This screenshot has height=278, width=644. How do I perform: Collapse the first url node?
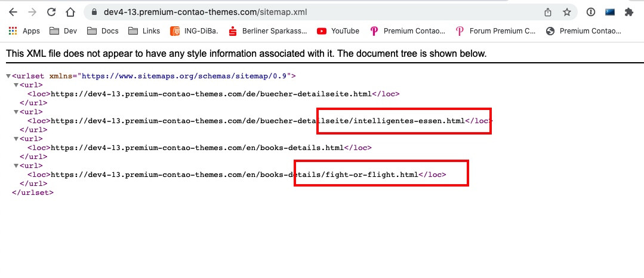click(x=17, y=85)
